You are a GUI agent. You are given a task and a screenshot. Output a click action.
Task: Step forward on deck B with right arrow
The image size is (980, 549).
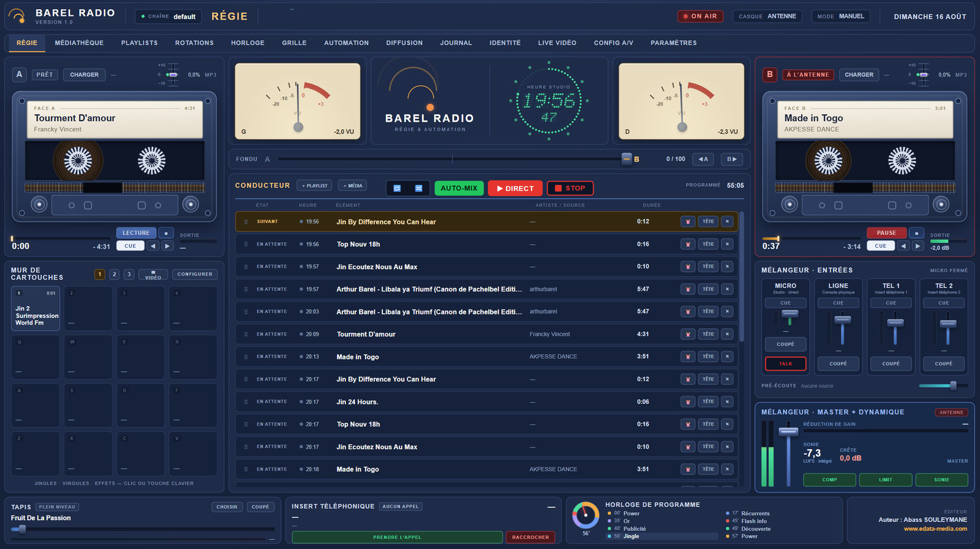pyautogui.click(x=918, y=246)
